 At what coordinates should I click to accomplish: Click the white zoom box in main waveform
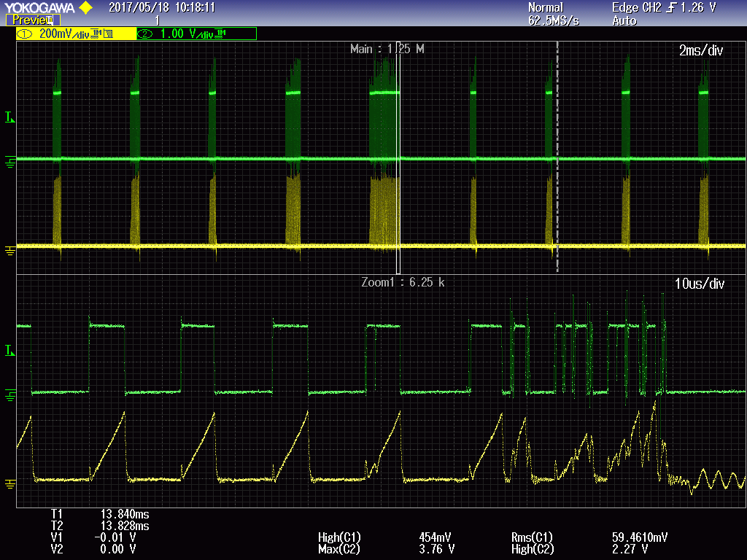[x=398, y=157]
